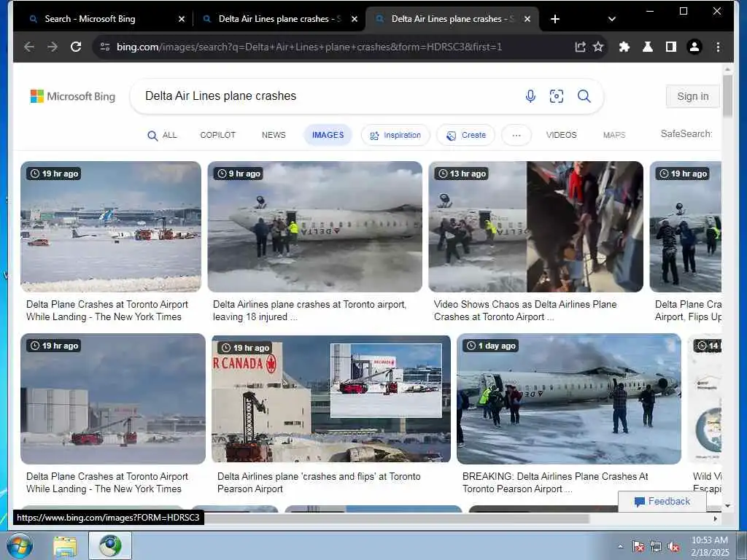Click the scroll down arrow of page scrollbar

[727, 506]
